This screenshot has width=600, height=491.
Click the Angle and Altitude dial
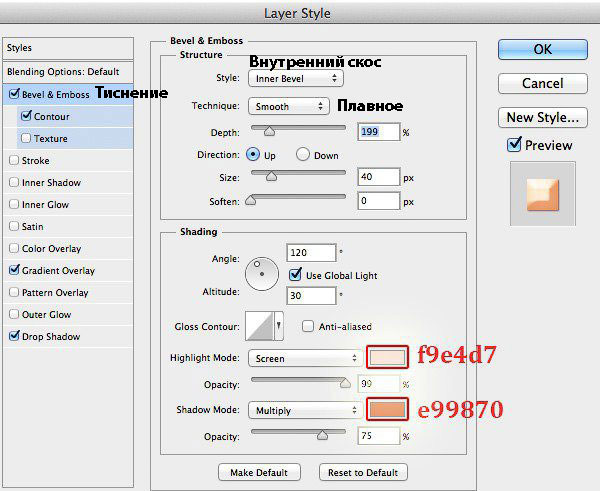tap(262, 274)
